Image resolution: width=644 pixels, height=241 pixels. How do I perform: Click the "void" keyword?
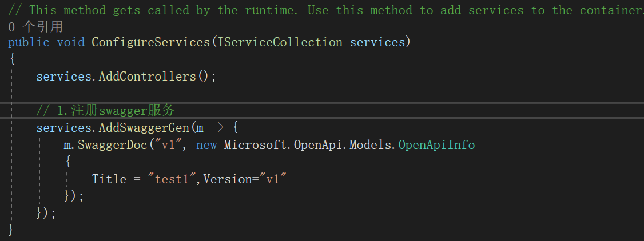(x=71, y=42)
